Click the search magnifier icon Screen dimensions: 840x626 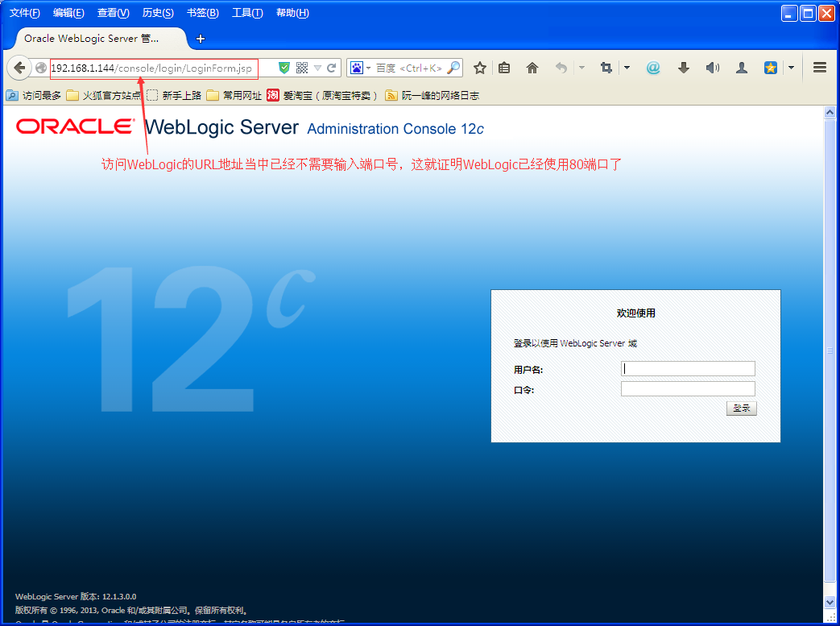coord(453,68)
